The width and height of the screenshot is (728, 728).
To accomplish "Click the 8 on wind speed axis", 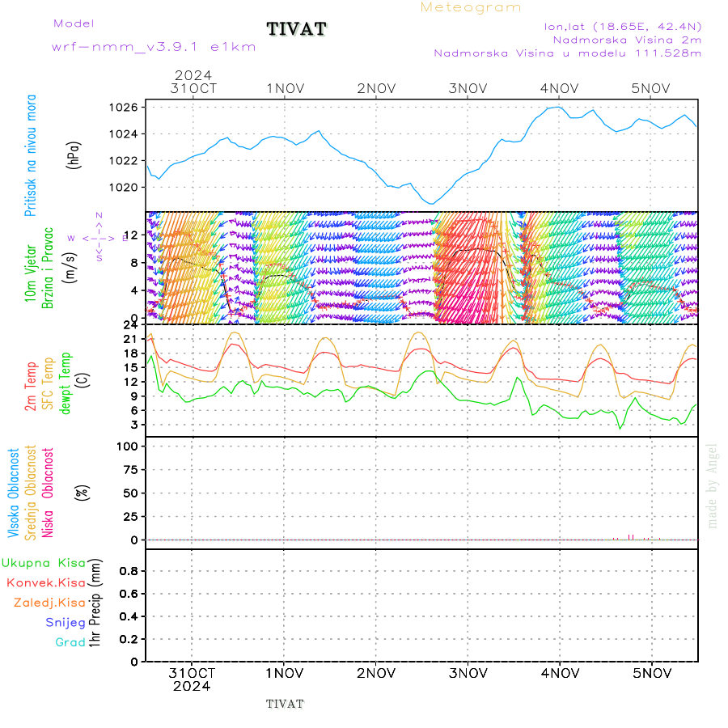I will point(134,263).
